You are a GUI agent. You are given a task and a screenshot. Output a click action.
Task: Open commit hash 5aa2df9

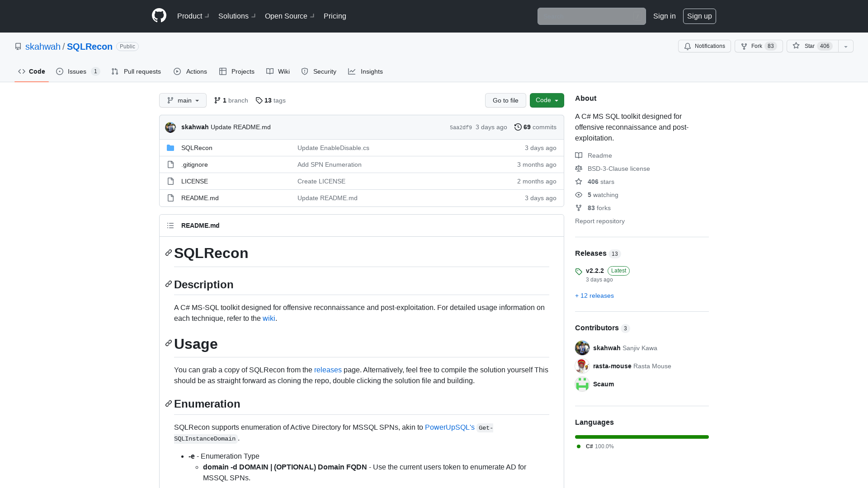coord(461,127)
